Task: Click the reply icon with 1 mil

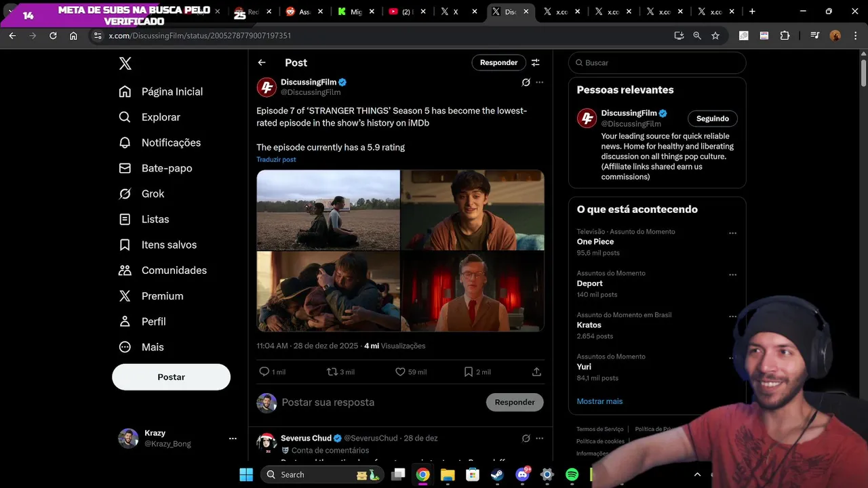Action: 264,371
